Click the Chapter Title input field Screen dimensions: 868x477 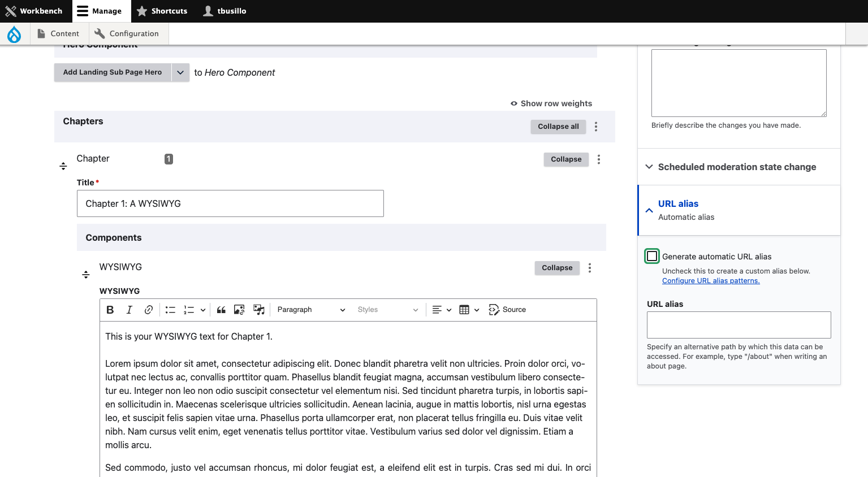pyautogui.click(x=230, y=203)
